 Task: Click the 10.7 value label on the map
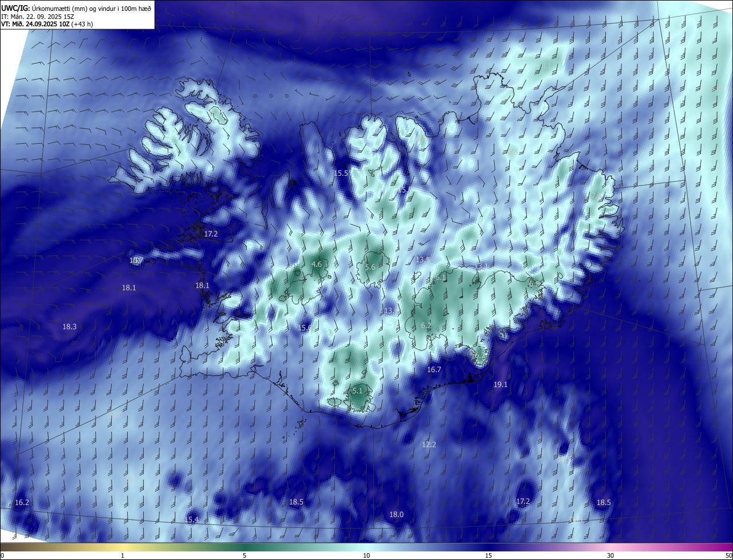tap(136, 261)
